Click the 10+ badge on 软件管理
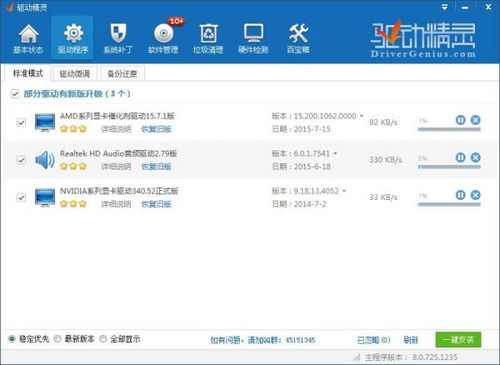Image resolution: width=500 pixels, height=365 pixels. (176, 21)
